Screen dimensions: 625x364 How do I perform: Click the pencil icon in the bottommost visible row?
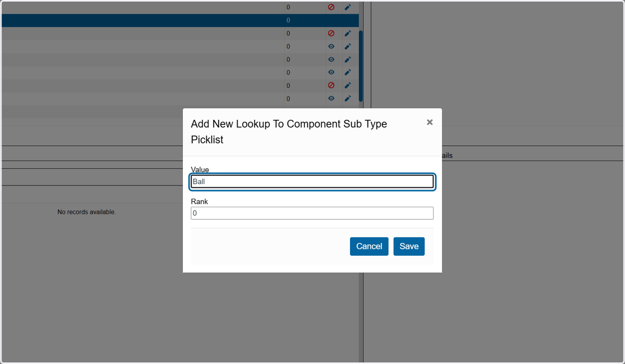pyautogui.click(x=348, y=98)
